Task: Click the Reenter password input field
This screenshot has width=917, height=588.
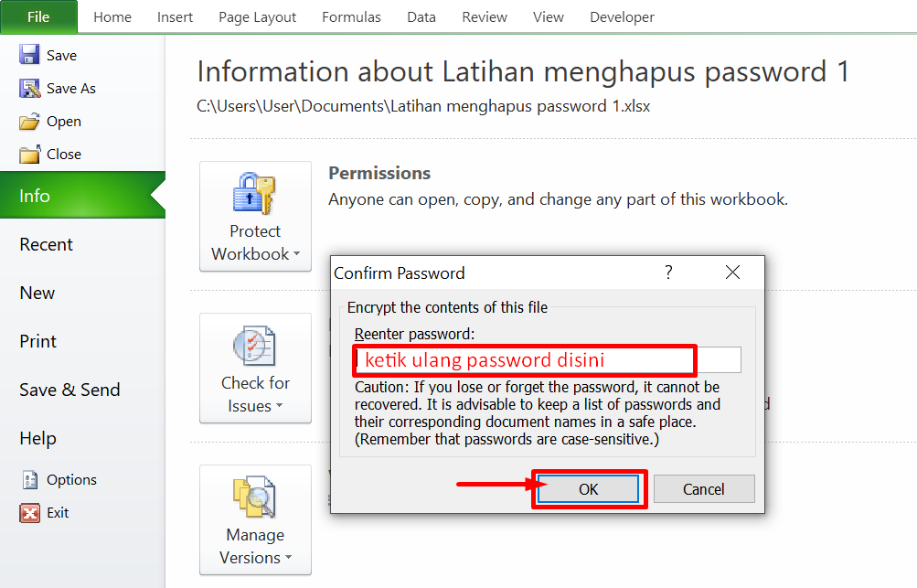Action: click(x=548, y=359)
